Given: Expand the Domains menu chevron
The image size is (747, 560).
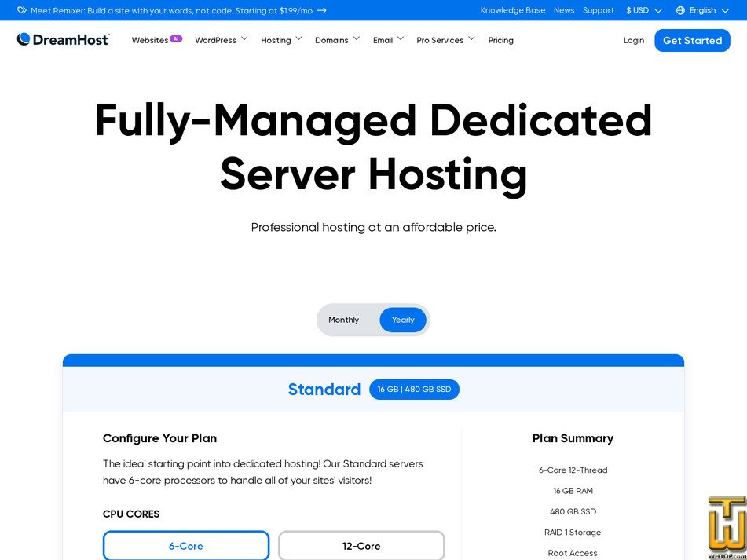Looking at the screenshot, I should (x=357, y=39).
